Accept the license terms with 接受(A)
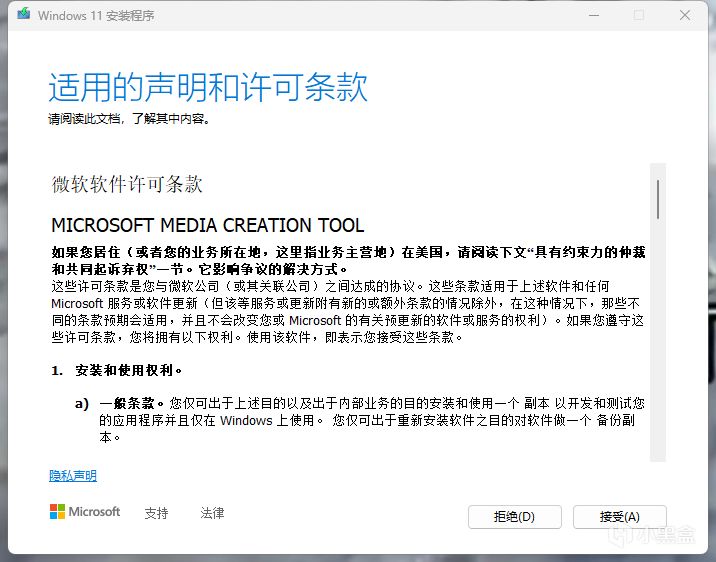The image size is (716, 562). tap(619, 517)
